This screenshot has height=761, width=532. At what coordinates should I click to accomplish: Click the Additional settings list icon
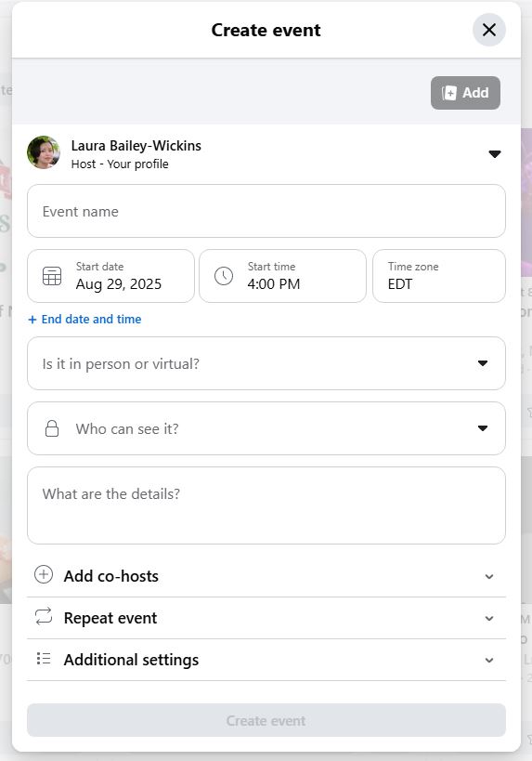tap(44, 659)
